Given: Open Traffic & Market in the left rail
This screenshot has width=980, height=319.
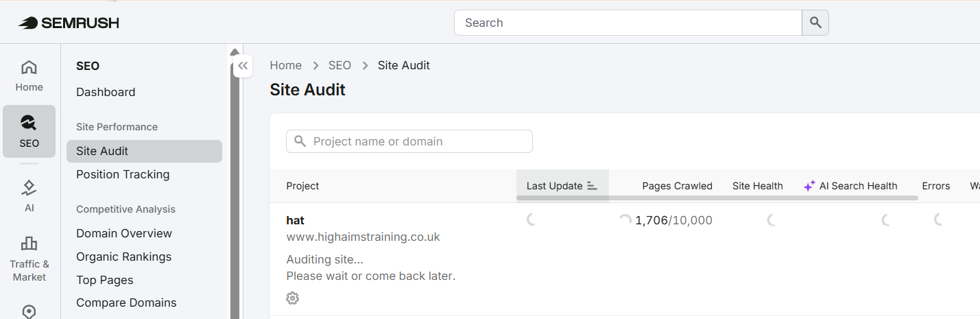Looking at the screenshot, I should click(29, 259).
